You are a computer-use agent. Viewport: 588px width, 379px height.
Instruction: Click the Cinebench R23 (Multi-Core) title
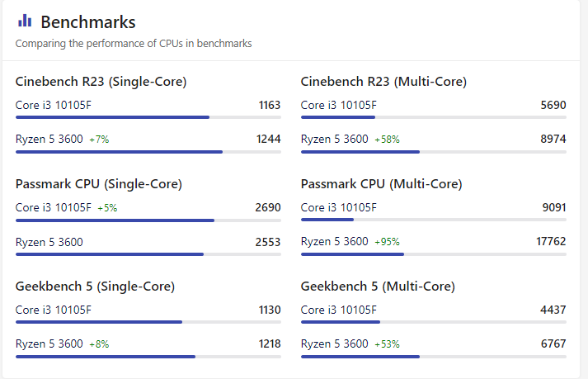coord(383,82)
